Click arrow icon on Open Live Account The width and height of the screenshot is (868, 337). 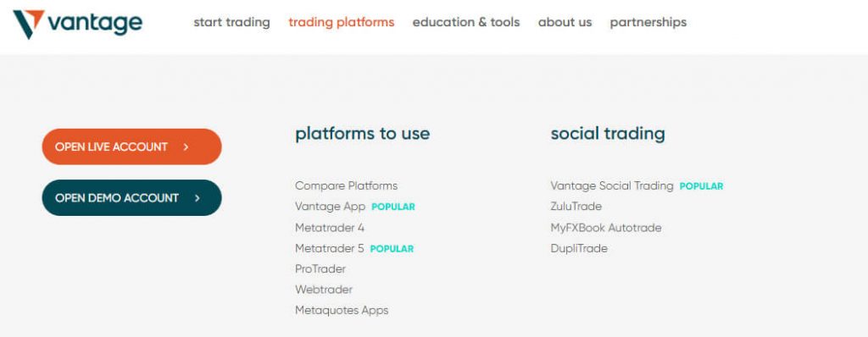[186, 147]
